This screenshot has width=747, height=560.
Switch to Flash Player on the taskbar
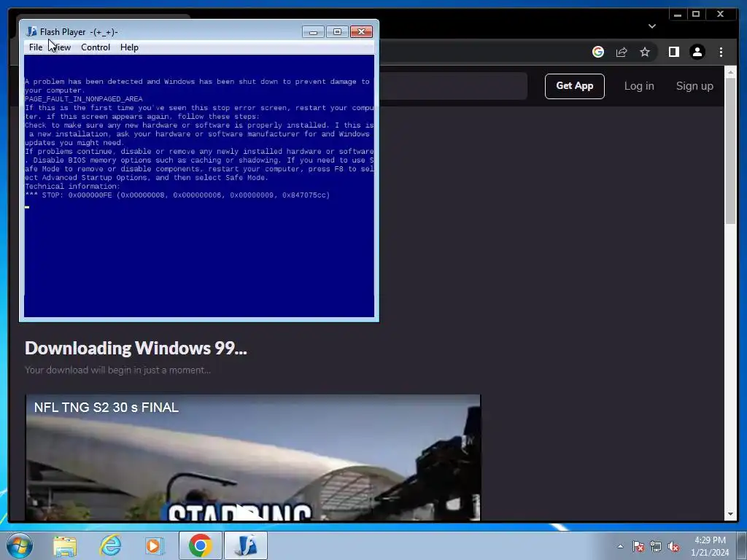pyautogui.click(x=246, y=545)
